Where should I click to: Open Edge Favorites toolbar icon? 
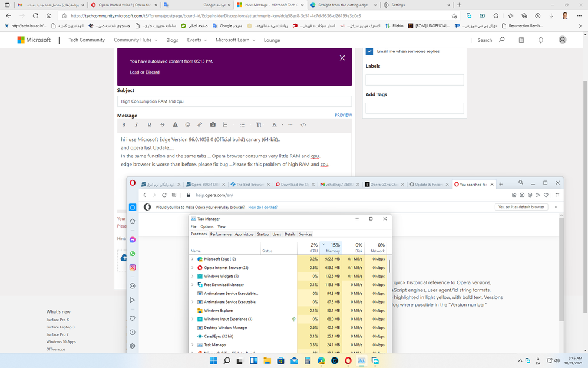point(510,16)
